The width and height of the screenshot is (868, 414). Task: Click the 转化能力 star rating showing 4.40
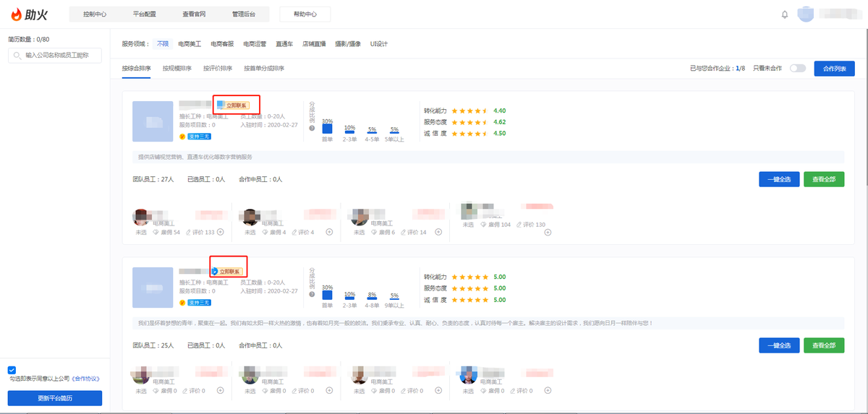tap(469, 111)
